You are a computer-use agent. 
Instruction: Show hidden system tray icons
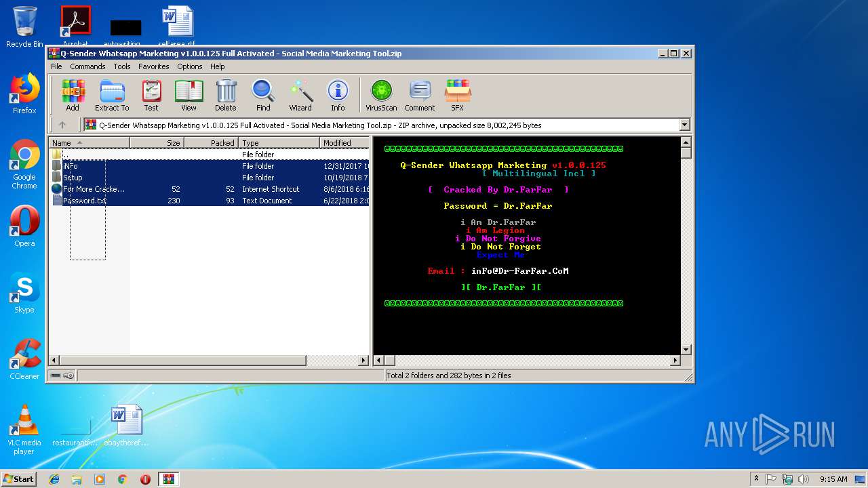757,479
